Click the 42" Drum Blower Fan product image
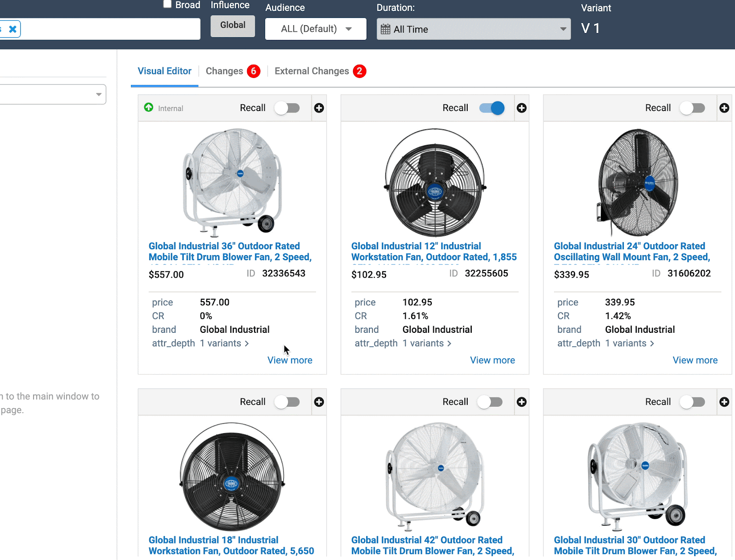The width and height of the screenshot is (735, 560). coord(435,476)
